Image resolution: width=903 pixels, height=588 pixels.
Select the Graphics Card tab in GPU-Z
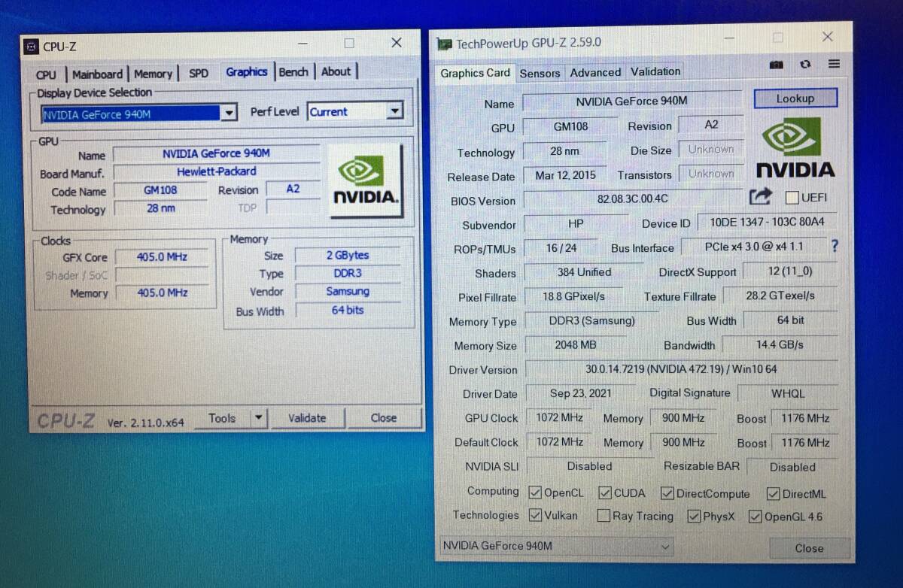[x=475, y=73]
